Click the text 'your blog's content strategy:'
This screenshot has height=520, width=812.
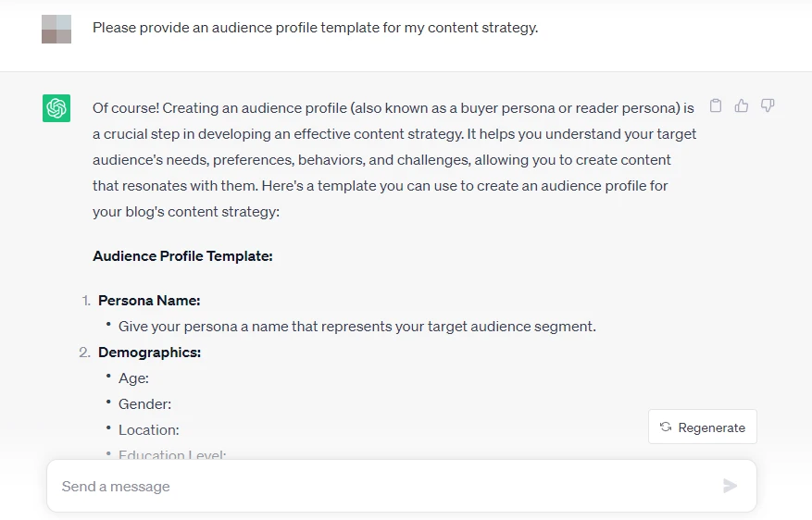click(x=186, y=212)
